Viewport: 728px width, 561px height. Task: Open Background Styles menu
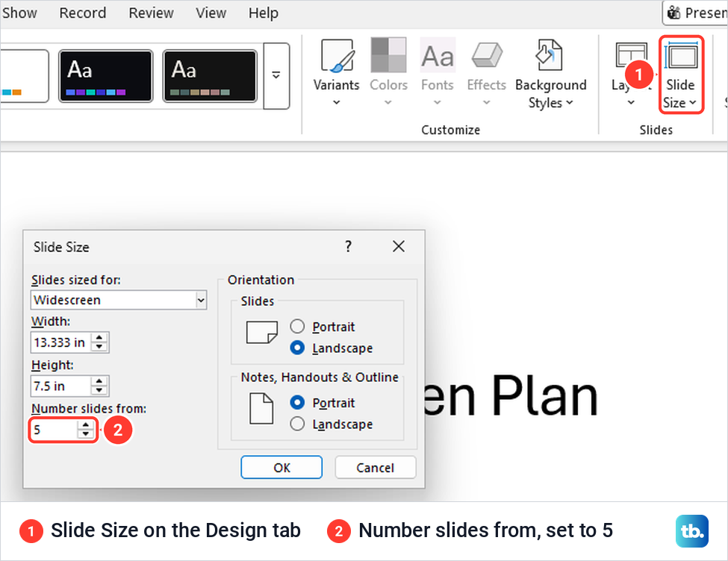(550, 75)
